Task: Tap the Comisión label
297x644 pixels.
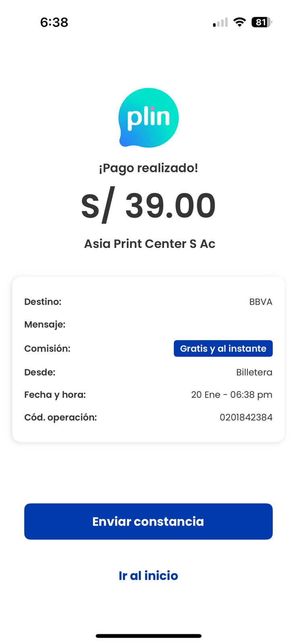Action: (x=47, y=349)
